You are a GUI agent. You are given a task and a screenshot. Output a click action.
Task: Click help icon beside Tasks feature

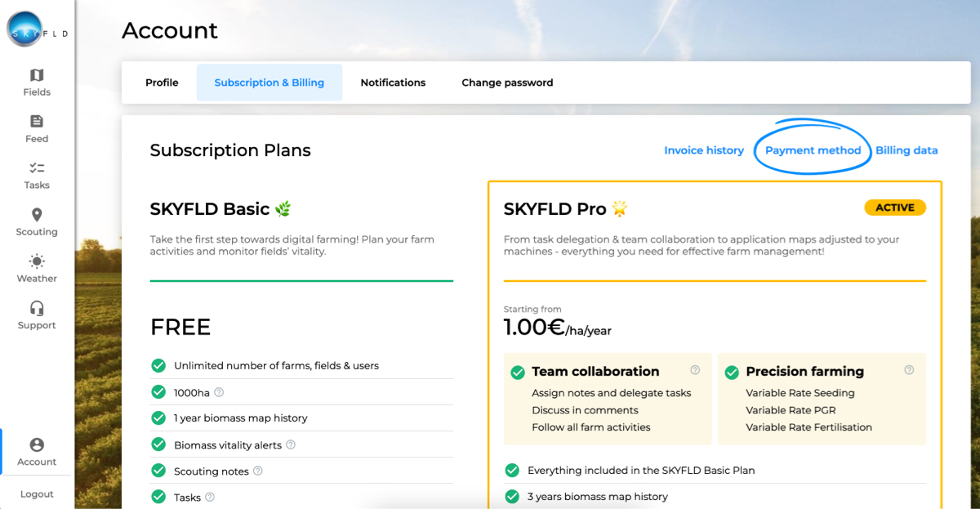tap(210, 497)
